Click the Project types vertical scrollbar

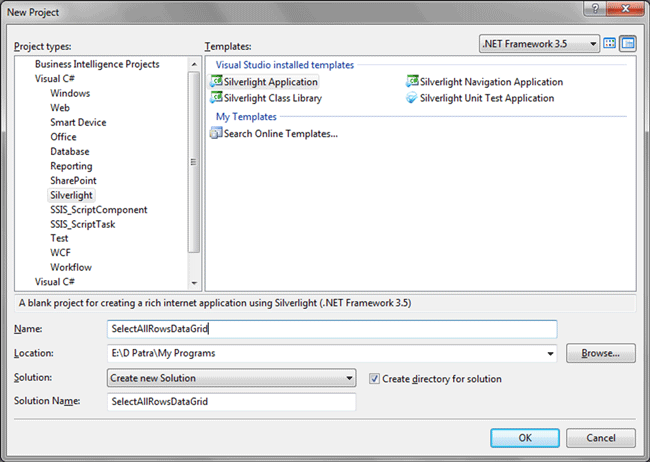point(194,170)
